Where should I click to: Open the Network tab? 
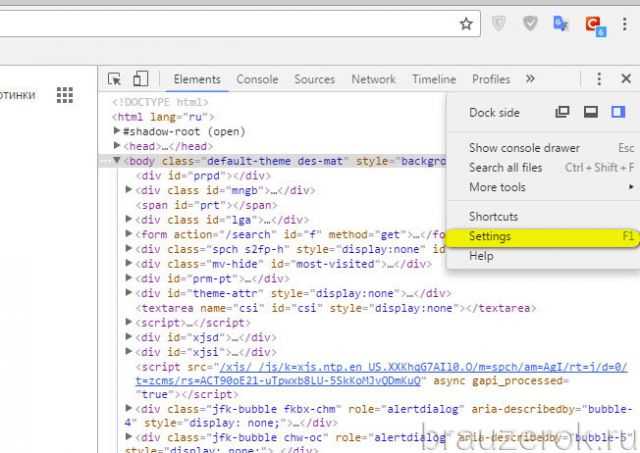(373, 79)
